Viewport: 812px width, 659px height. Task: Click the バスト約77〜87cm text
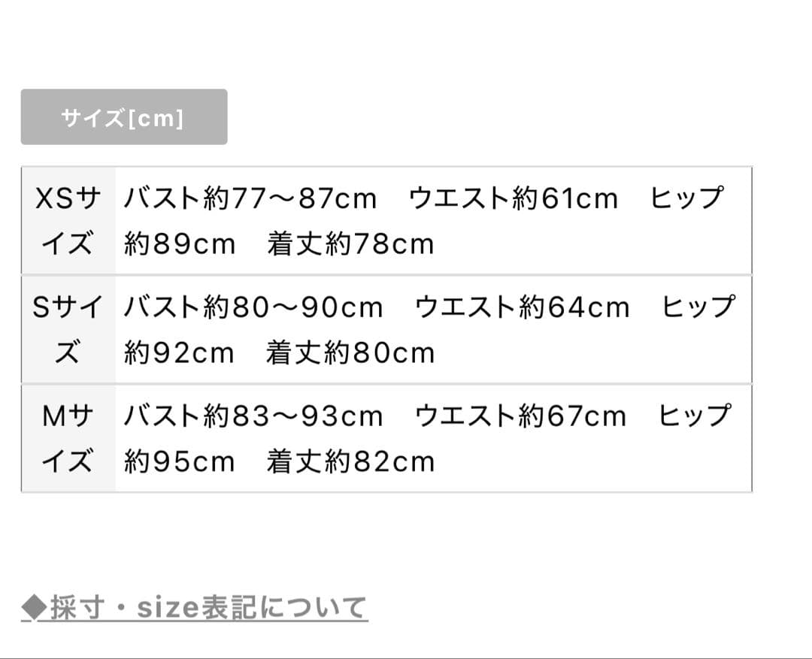pyautogui.click(x=250, y=199)
